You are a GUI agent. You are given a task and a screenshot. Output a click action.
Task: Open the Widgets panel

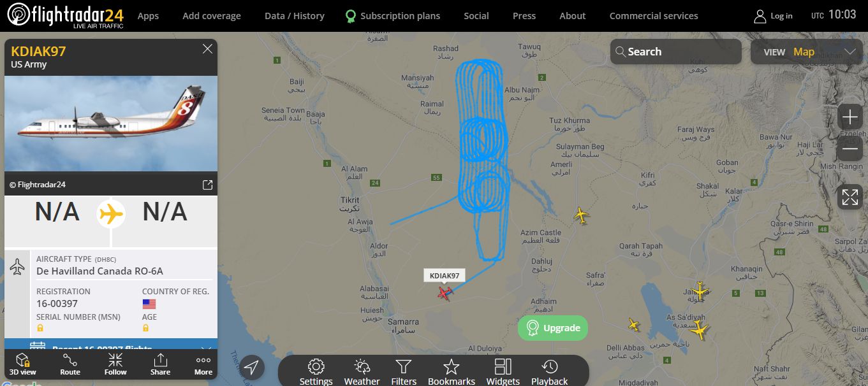(x=503, y=372)
